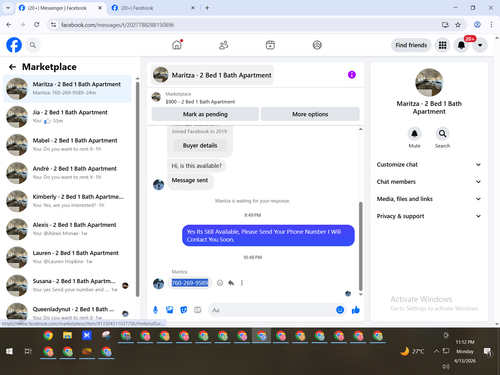Attach a photo with the image icon
The height and width of the screenshot is (375, 500).
[x=170, y=310]
